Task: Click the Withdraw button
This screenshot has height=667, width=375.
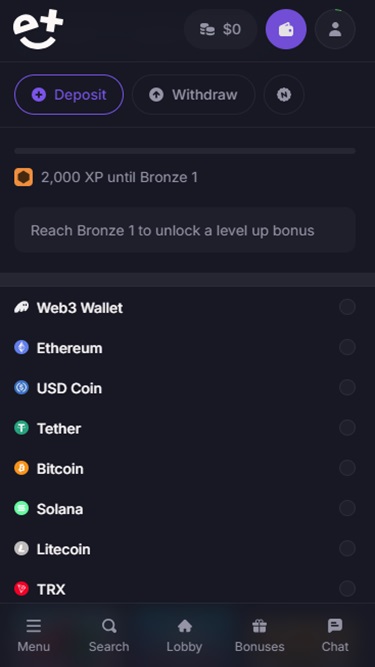Action: (x=193, y=94)
